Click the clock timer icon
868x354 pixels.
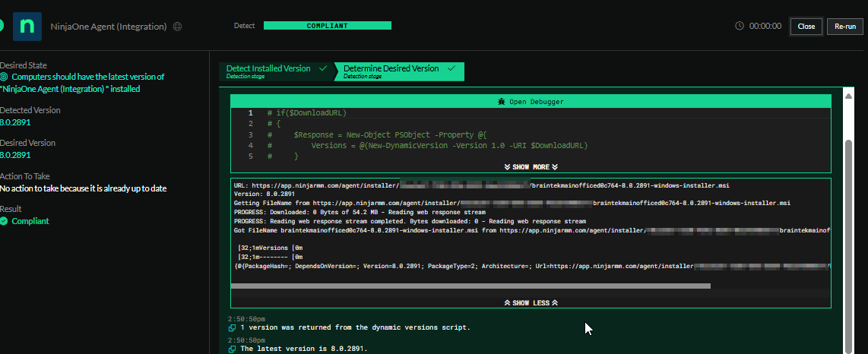point(740,26)
